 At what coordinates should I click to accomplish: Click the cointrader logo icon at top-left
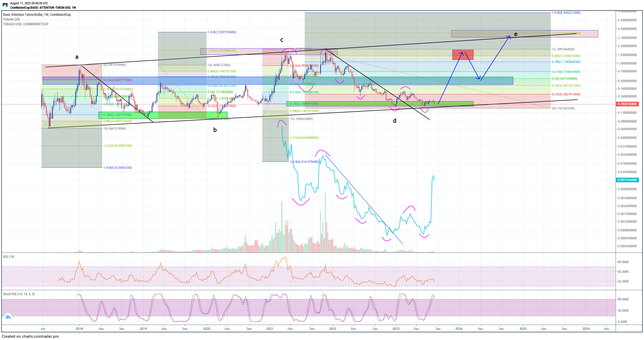[5, 5]
